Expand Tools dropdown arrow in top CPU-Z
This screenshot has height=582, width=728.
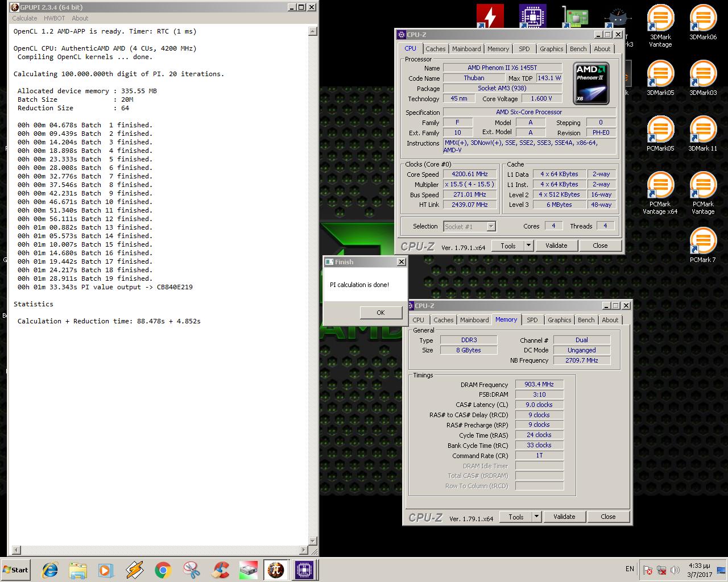(x=528, y=246)
